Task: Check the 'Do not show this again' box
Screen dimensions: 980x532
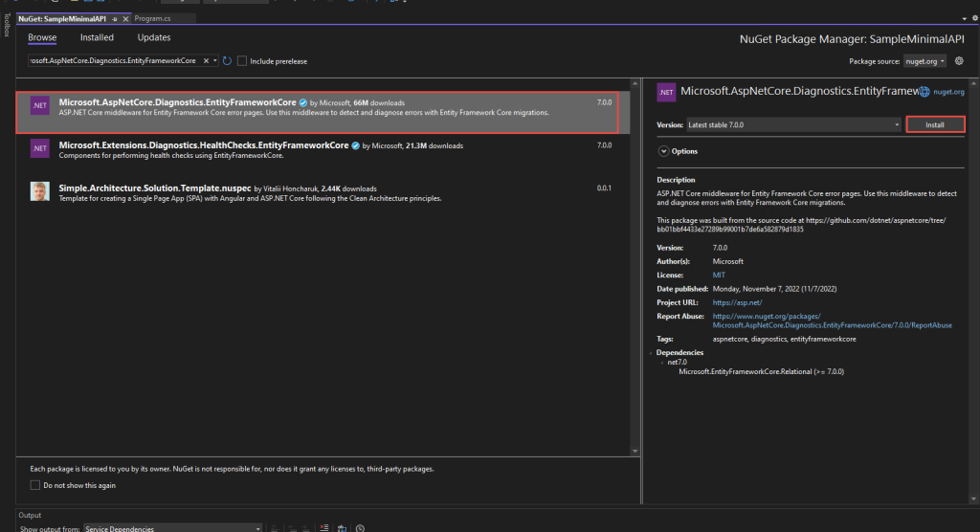Action: tap(34, 485)
